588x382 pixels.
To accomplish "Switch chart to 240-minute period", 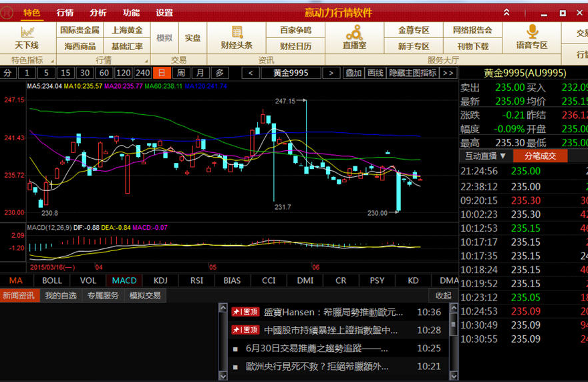I will [x=142, y=73].
